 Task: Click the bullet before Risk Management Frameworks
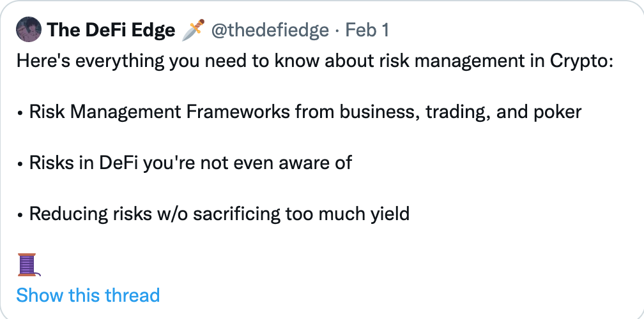19,113
